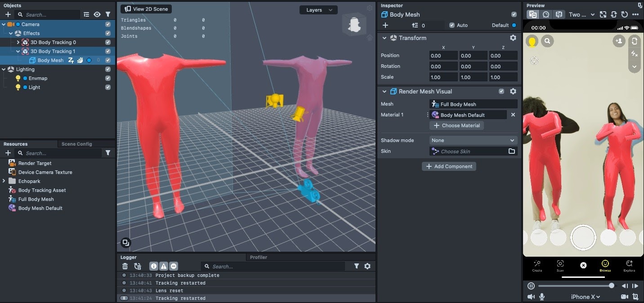
Task: Disable the Render Mesh Visual component checkbox
Action: [501, 91]
